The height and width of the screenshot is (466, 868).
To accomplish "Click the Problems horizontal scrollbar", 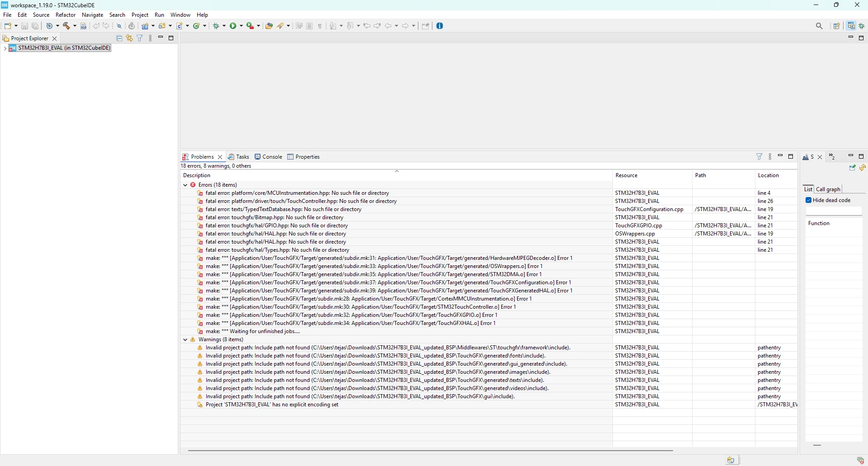I will [430, 451].
